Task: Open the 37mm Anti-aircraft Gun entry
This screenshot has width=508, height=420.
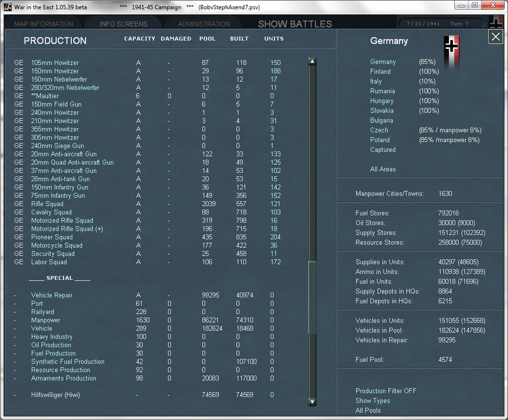Action: (64, 170)
